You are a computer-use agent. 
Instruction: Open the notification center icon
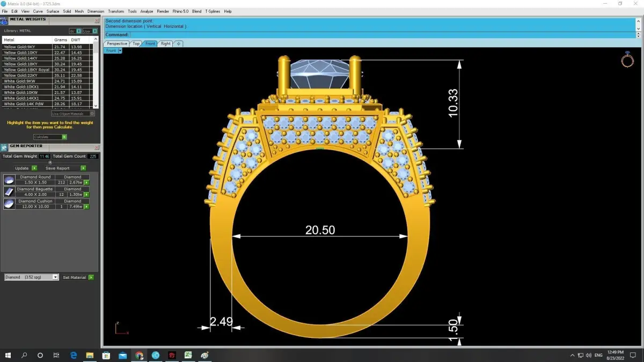pos(633,356)
